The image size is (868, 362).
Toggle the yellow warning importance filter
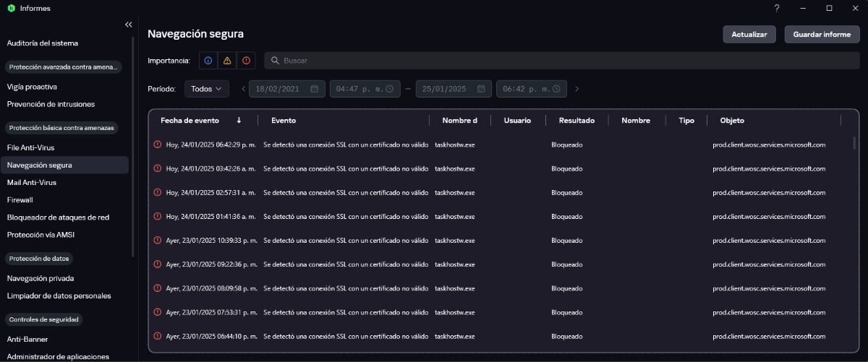click(227, 61)
